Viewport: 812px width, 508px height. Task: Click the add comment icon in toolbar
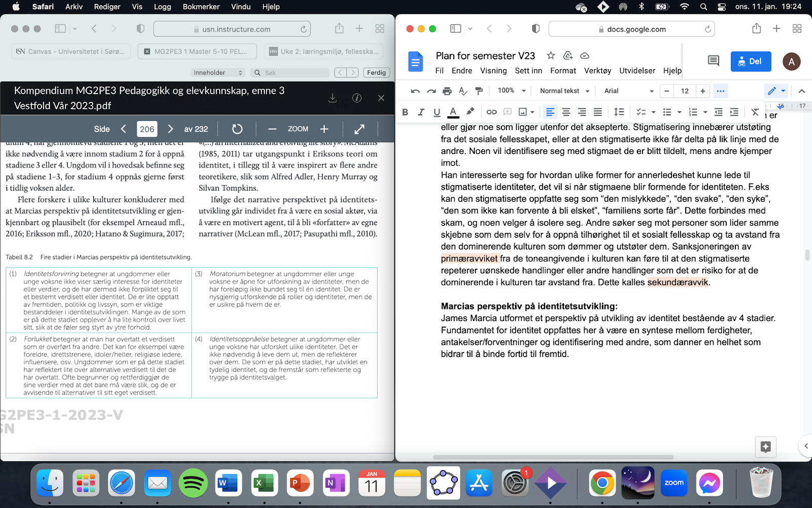pos(507,112)
